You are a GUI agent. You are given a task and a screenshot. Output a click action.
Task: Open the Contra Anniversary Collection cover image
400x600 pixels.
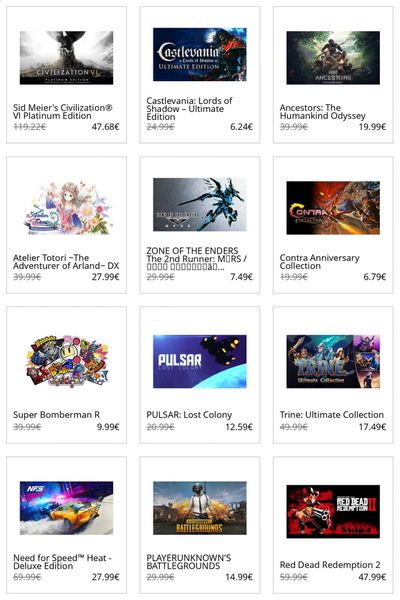click(x=333, y=208)
